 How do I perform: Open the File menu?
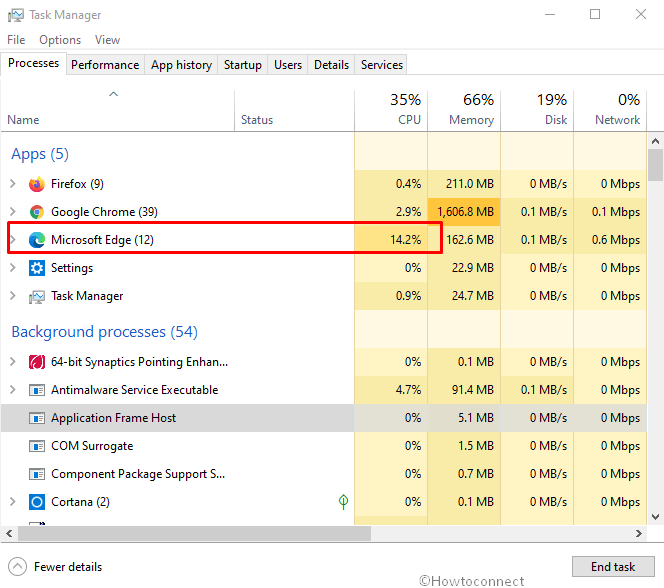[16, 40]
